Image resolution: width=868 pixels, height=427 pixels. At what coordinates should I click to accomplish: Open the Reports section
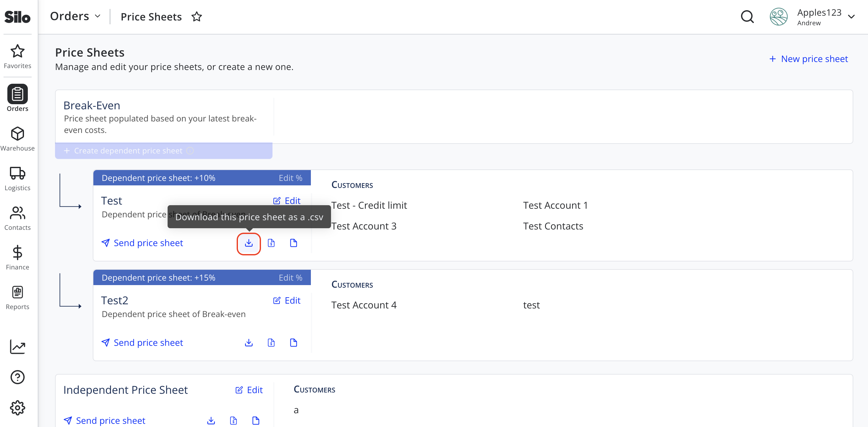(x=17, y=298)
